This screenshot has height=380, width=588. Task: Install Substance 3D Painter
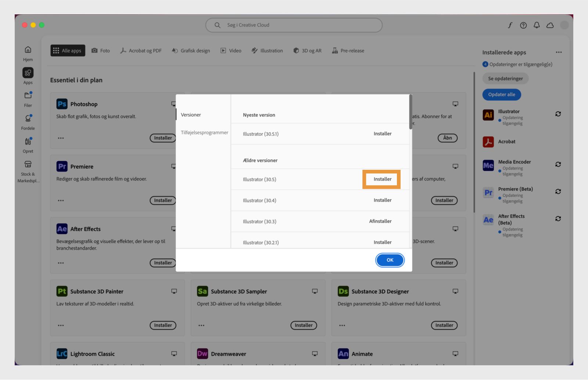pyautogui.click(x=163, y=325)
